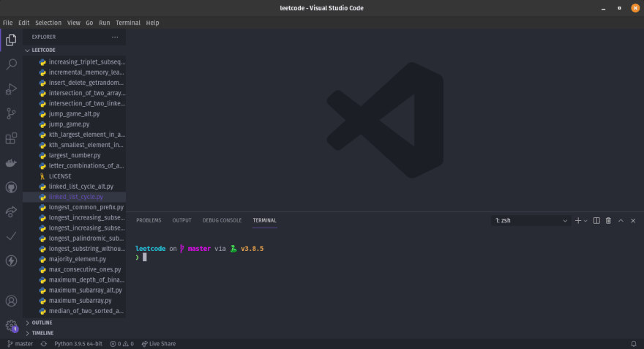
Task: Open linked_list_cycle_alt.py file
Action: tap(75, 187)
